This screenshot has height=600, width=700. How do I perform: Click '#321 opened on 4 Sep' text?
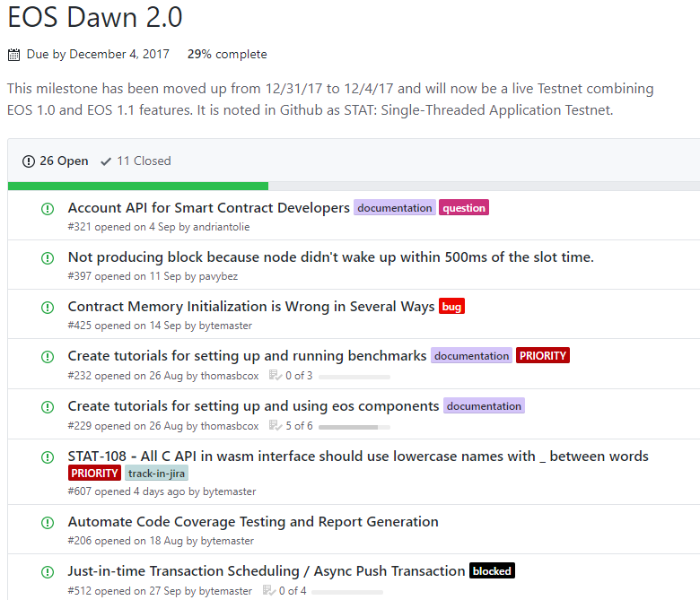pos(121,227)
